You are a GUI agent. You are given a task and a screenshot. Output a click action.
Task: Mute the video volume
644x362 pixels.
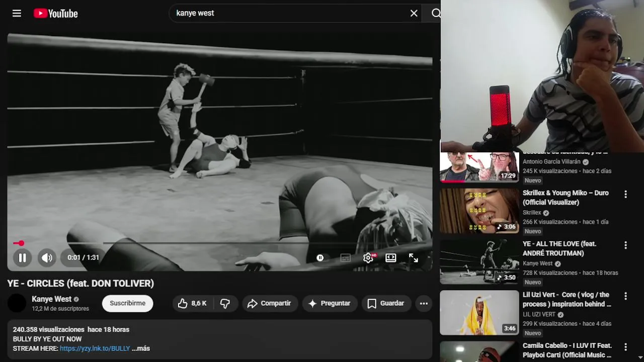[47, 258]
